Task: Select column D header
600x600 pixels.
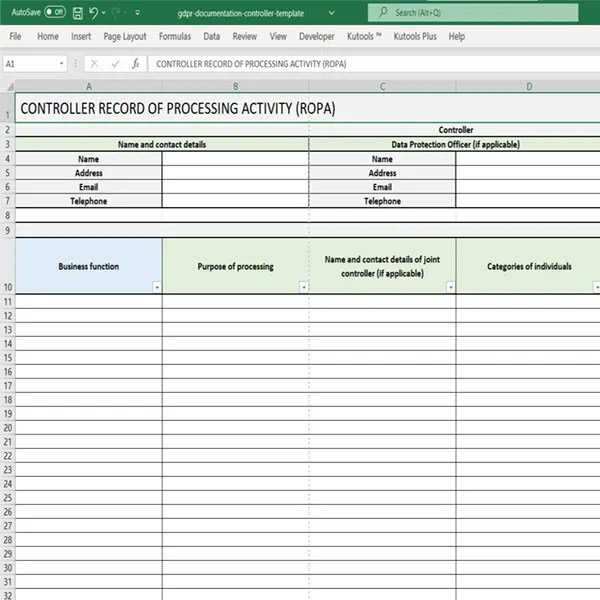Action: [x=528, y=86]
